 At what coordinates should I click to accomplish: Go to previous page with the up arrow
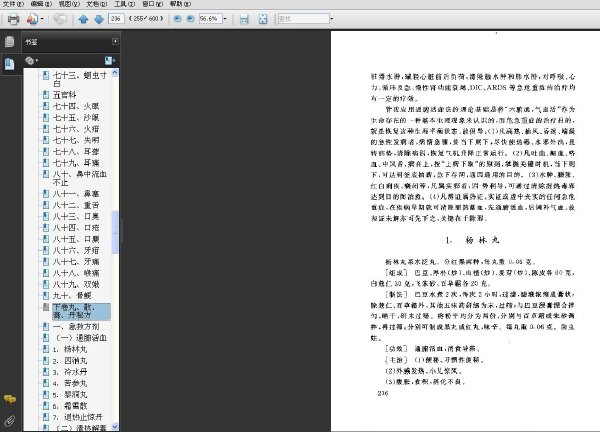point(83,19)
